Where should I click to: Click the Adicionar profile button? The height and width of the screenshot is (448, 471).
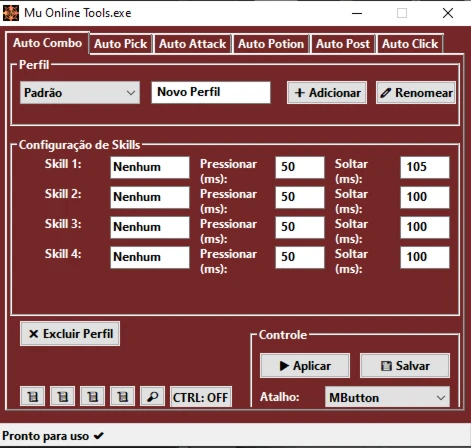pos(327,93)
